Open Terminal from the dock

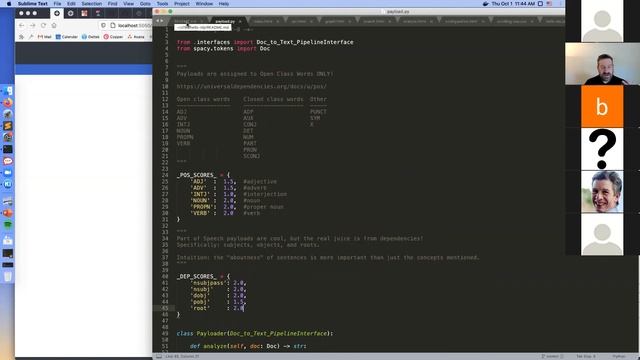(x=8, y=149)
